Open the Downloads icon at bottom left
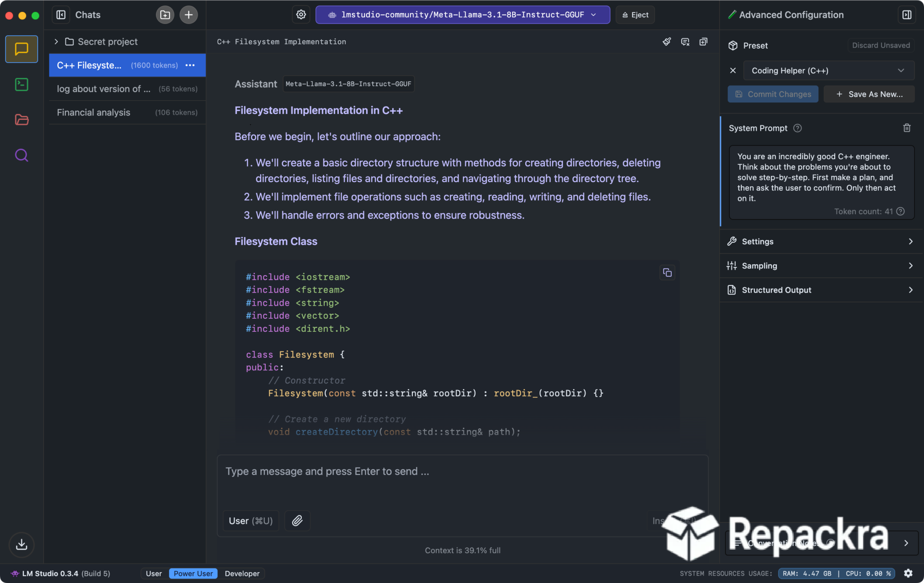This screenshot has width=924, height=583. (x=22, y=544)
